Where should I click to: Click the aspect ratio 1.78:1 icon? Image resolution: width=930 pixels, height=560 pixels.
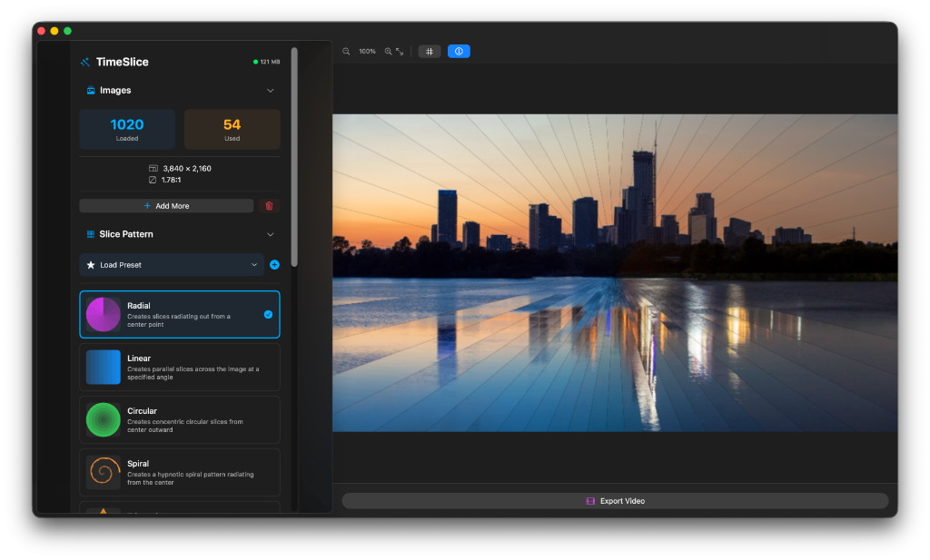click(153, 180)
